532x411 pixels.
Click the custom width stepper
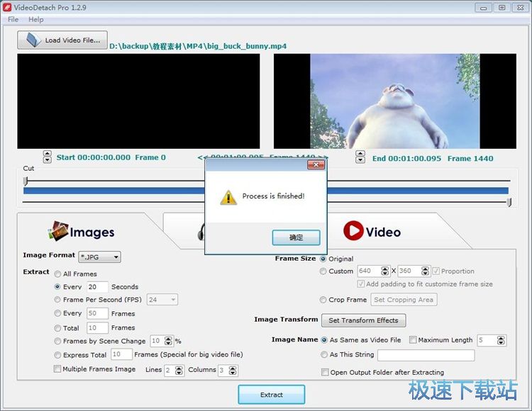pos(384,271)
